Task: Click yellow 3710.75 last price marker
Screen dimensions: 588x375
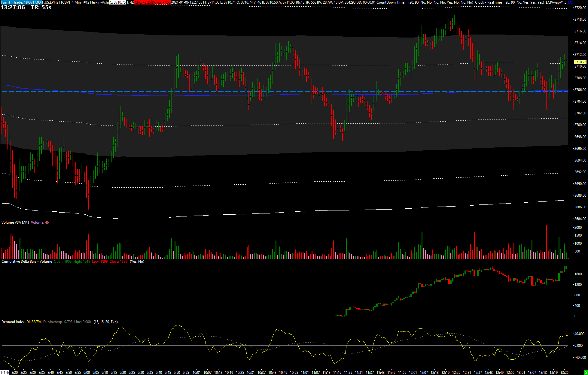Action: (x=580, y=62)
